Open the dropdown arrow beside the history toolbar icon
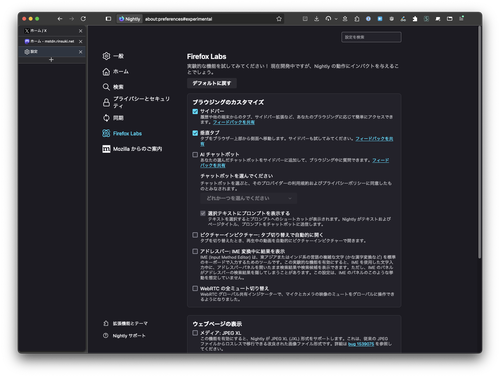Viewport: 500px width, 377px height. (336, 19)
